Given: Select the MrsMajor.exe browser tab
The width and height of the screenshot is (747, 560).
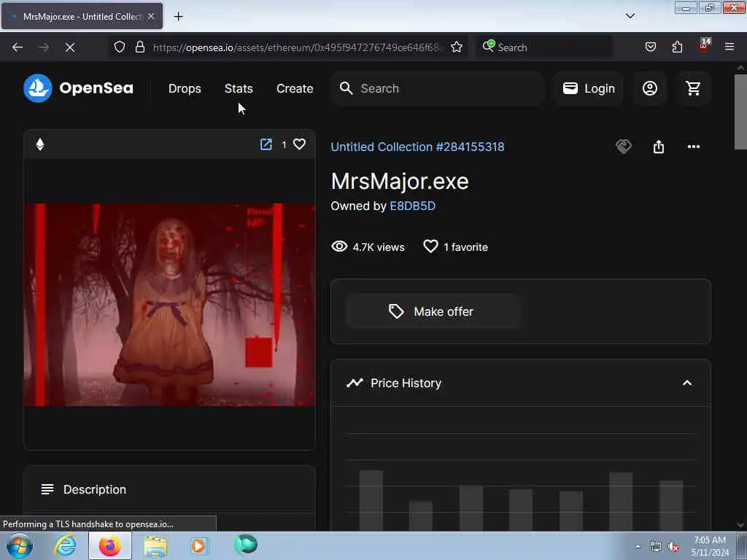Looking at the screenshot, I should coord(82,17).
